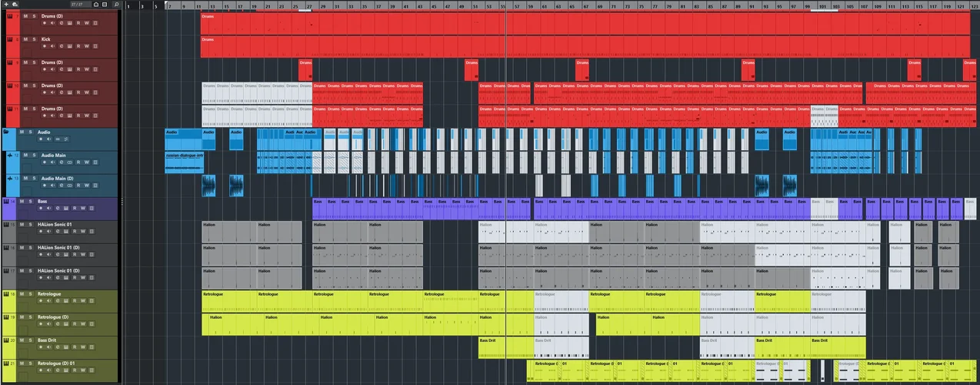Click bar 55 on the timeline ruler
The width and height of the screenshot is (980, 385).
pos(503,5)
